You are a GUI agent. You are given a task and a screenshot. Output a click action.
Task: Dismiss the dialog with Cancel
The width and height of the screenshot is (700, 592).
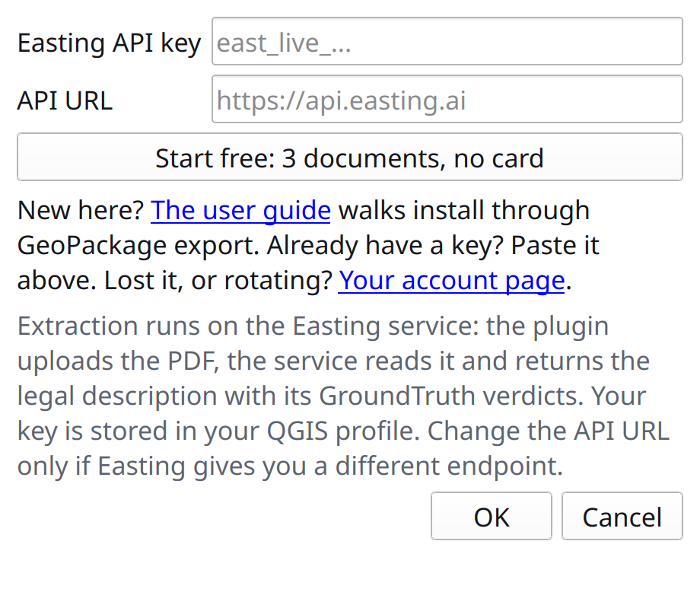click(x=622, y=516)
